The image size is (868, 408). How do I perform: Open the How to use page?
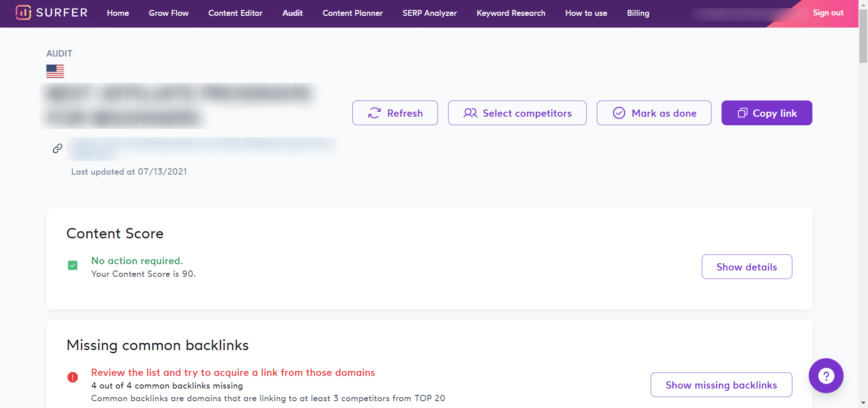(586, 13)
